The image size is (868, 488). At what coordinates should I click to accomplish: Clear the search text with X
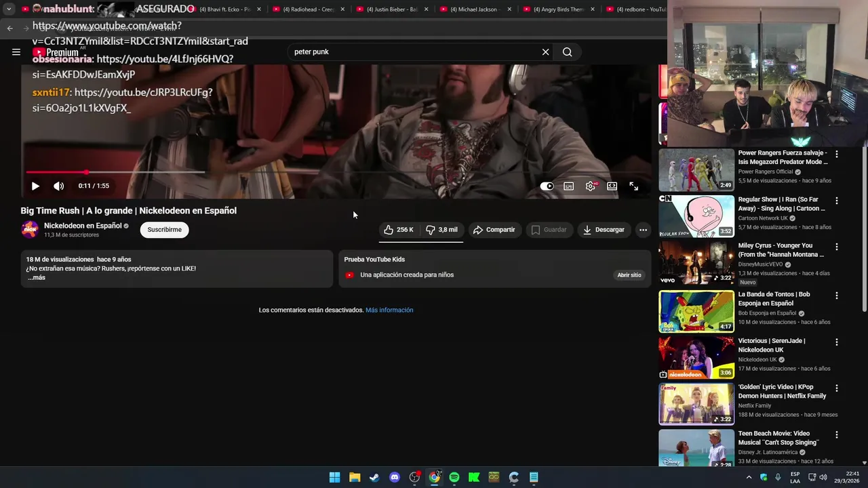(x=545, y=52)
